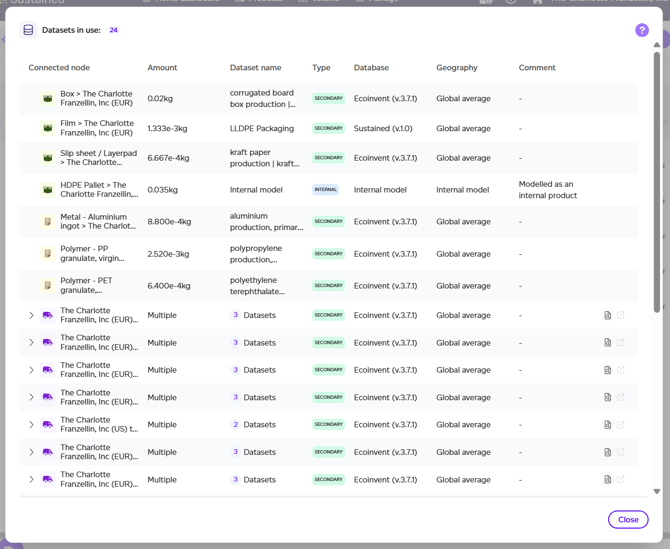
Task: Click the HDPE Pallet node name
Action: (99, 190)
